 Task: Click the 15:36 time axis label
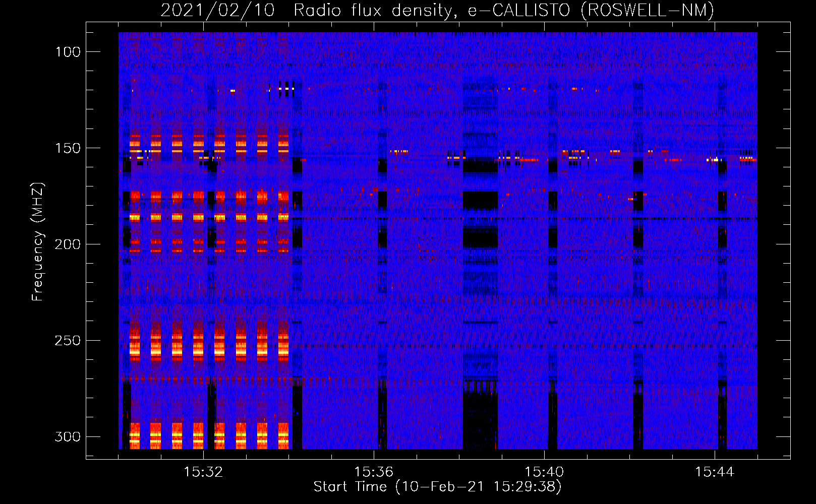click(374, 472)
